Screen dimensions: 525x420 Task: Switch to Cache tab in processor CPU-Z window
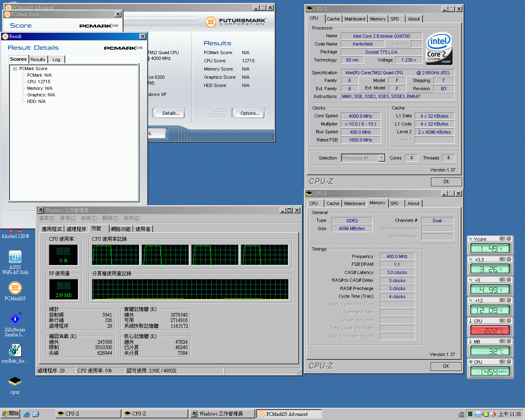click(333, 19)
